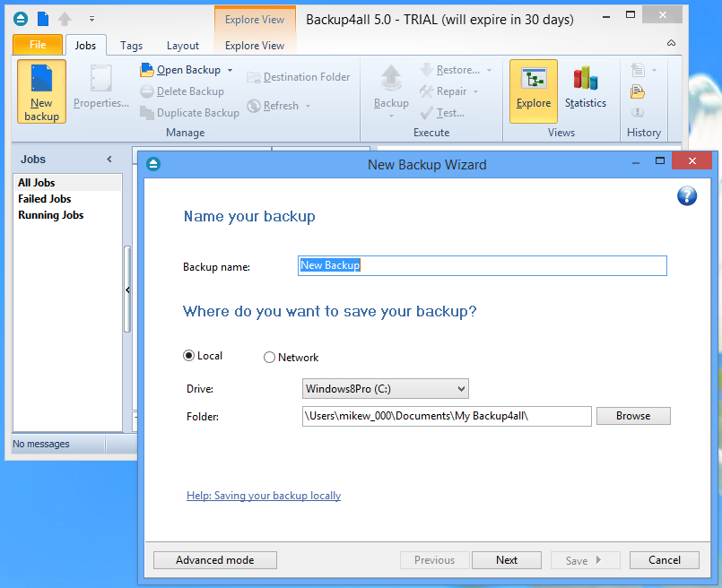The height and width of the screenshot is (588, 722).
Task: Click the side panel splitter arrow
Action: pos(127,290)
